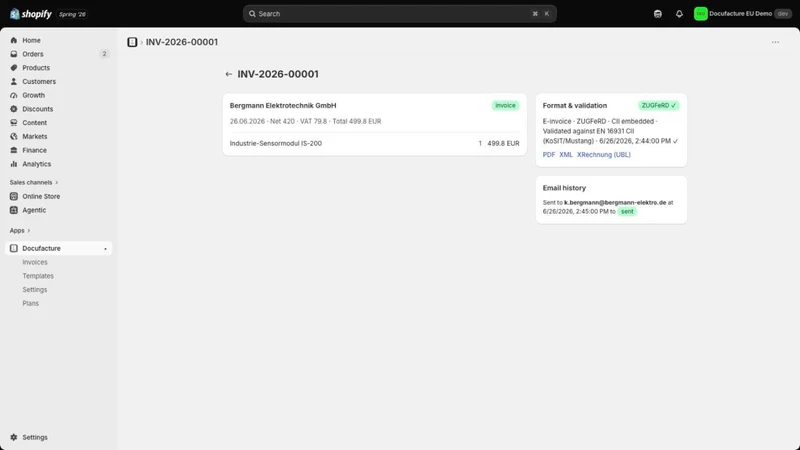Click the sent status badge in Email history

point(627,212)
